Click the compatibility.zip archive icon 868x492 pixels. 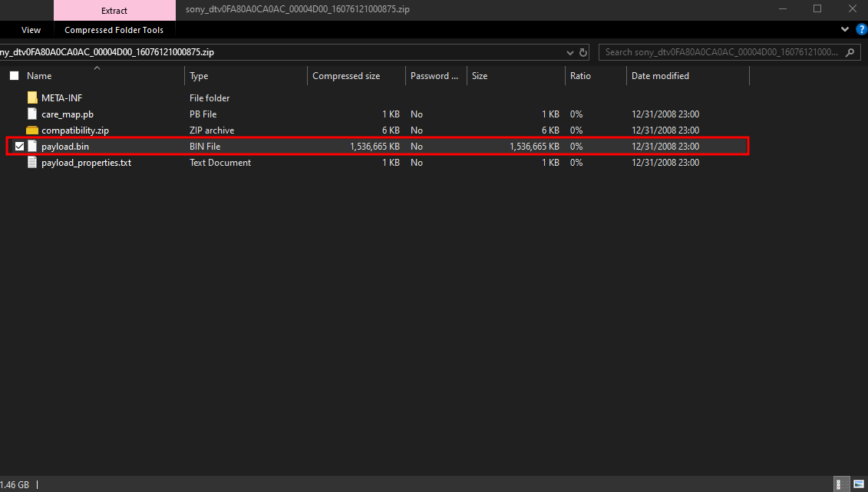tap(32, 130)
